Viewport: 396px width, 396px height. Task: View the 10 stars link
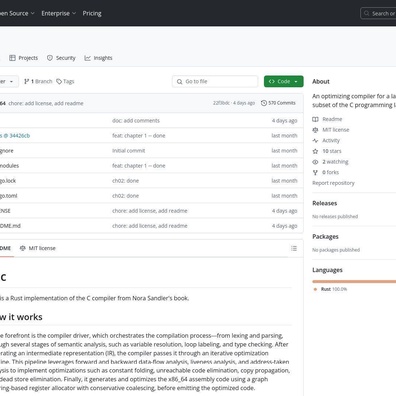coord(332,151)
